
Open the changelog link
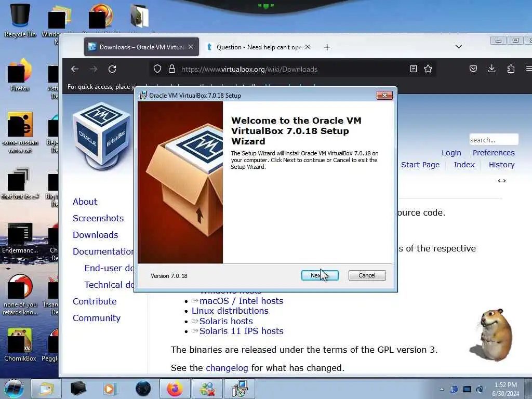click(227, 368)
